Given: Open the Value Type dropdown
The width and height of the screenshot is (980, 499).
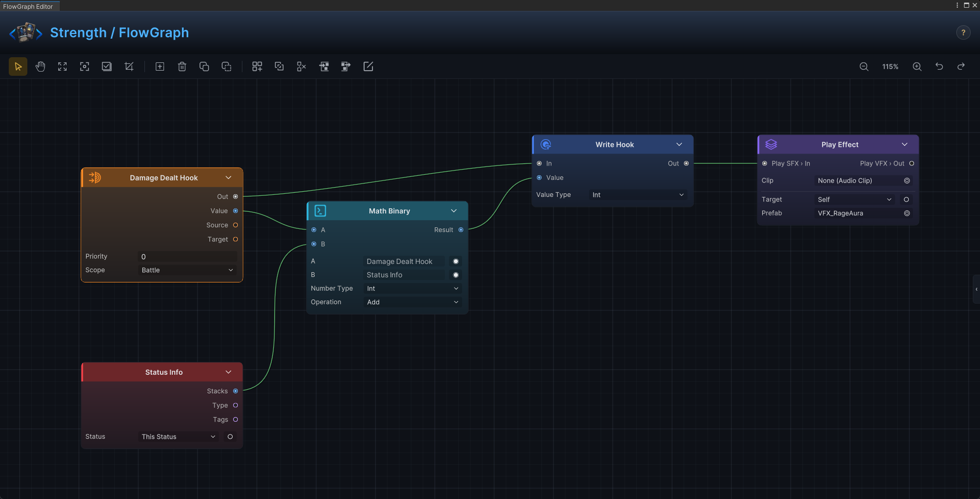Looking at the screenshot, I should [x=638, y=195].
